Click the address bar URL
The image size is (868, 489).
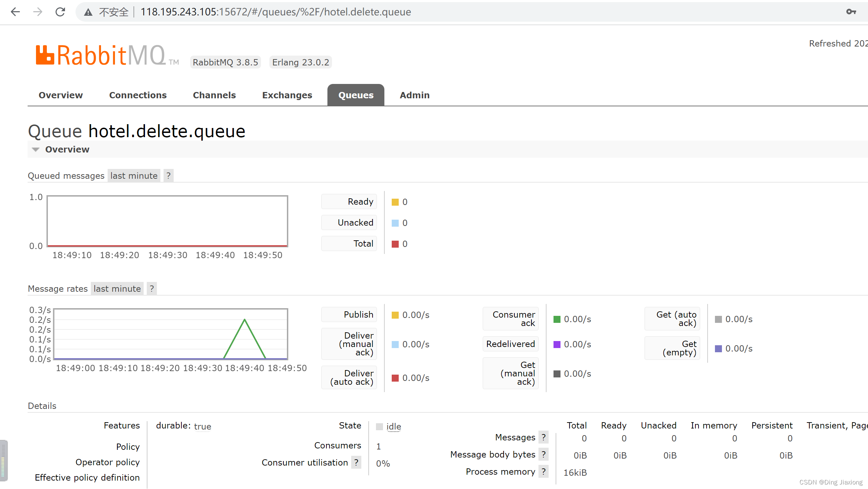click(275, 12)
